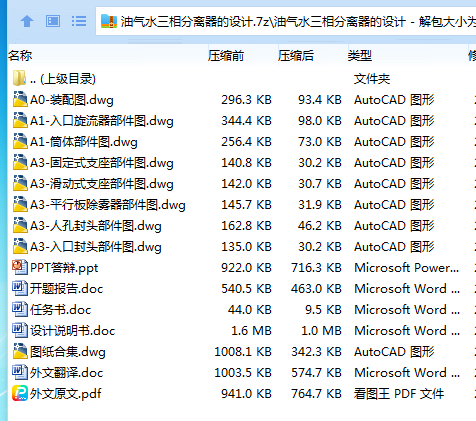Select the file name 图纸合集.dwg
The image size is (476, 421).
[68, 352]
